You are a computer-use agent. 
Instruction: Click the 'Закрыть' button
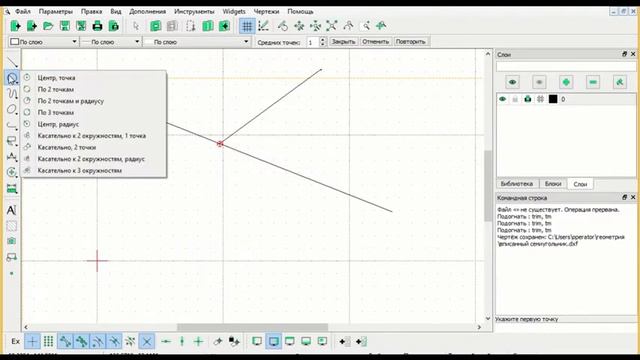pos(343,42)
